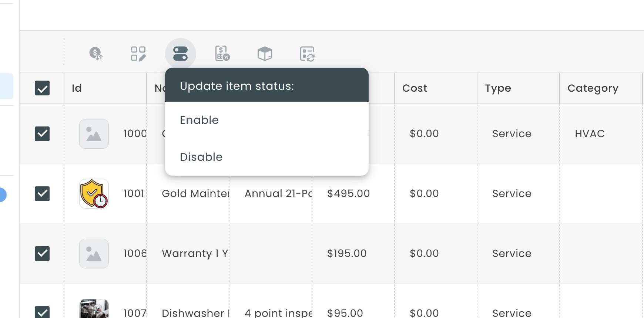Open placeholder image for item 1000
Viewport: 644px width, 318px height.
click(94, 134)
